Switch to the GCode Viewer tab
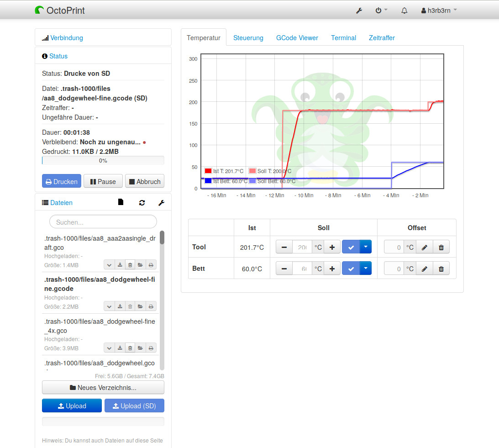Viewport: 499px width, 448px height. 297,38
